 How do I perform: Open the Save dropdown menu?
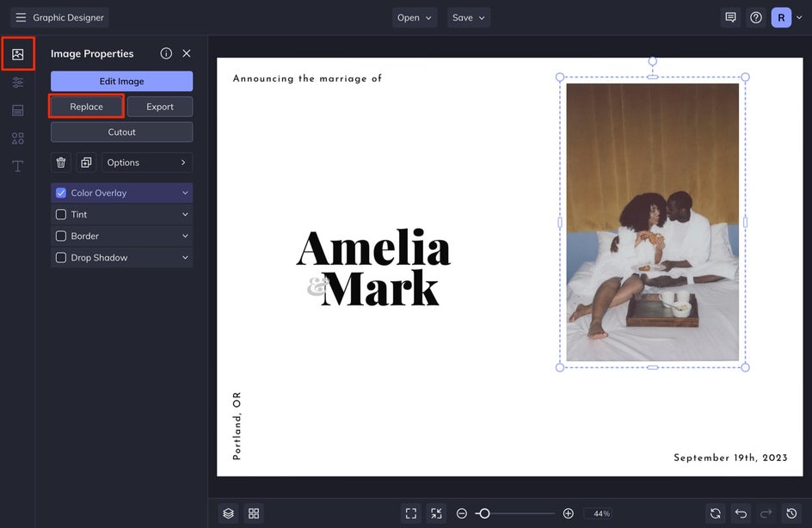point(469,17)
